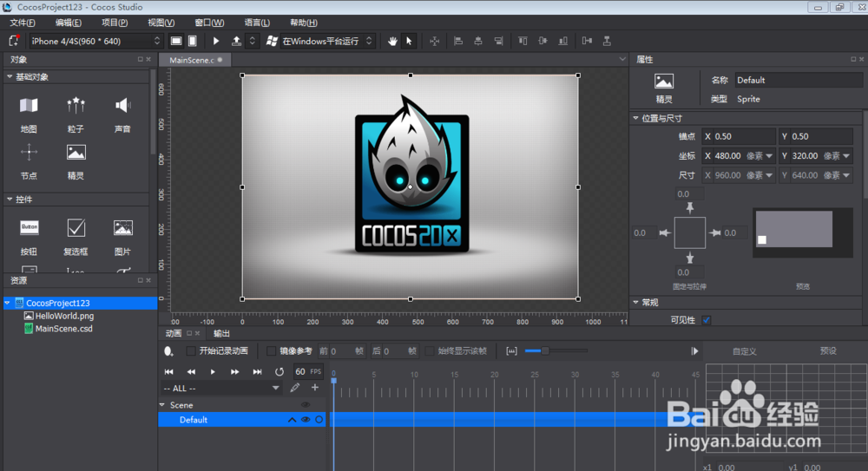Select the MainScene.c document tab
The height and width of the screenshot is (471, 868).
(x=194, y=60)
